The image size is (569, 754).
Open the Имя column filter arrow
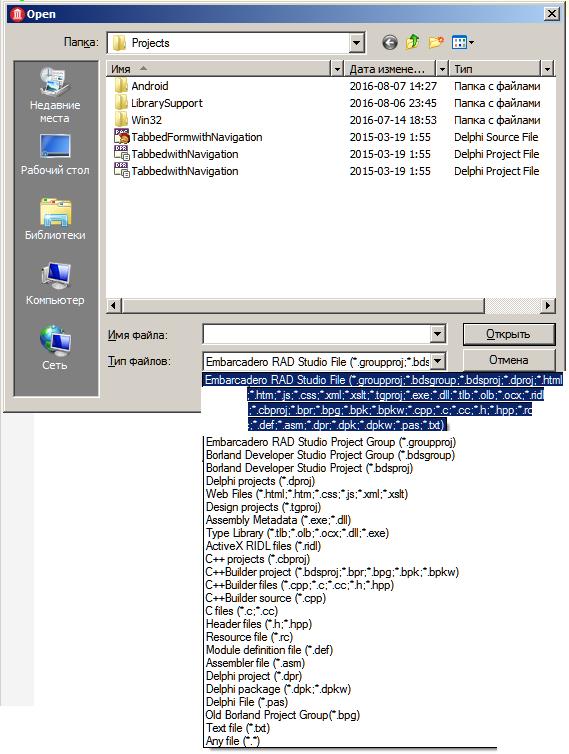pyautogui.click(x=337, y=69)
